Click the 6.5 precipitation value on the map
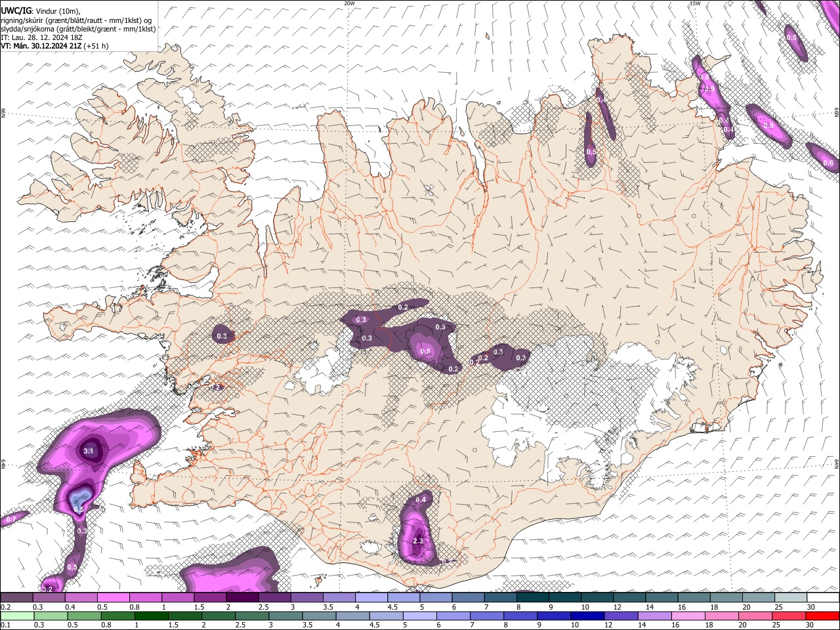This screenshot has height=630, width=840. [79, 509]
